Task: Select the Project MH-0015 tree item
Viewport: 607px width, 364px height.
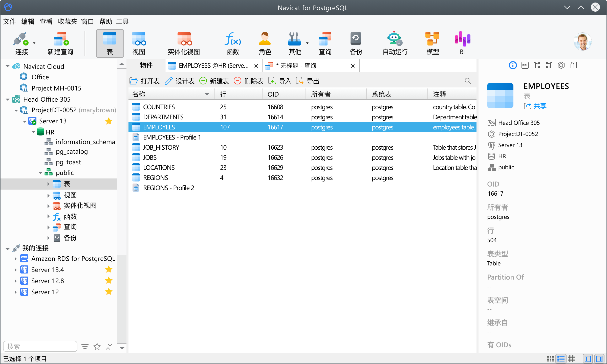Action: click(51, 88)
